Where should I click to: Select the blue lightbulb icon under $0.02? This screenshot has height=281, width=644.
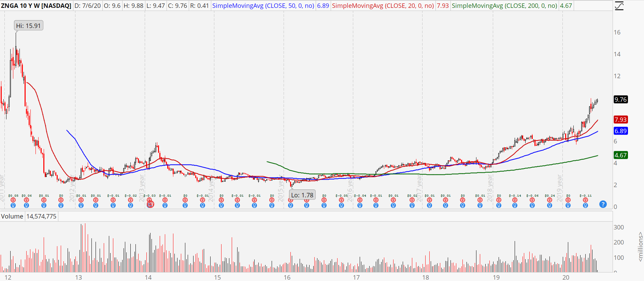pyautogui.click(x=412, y=205)
